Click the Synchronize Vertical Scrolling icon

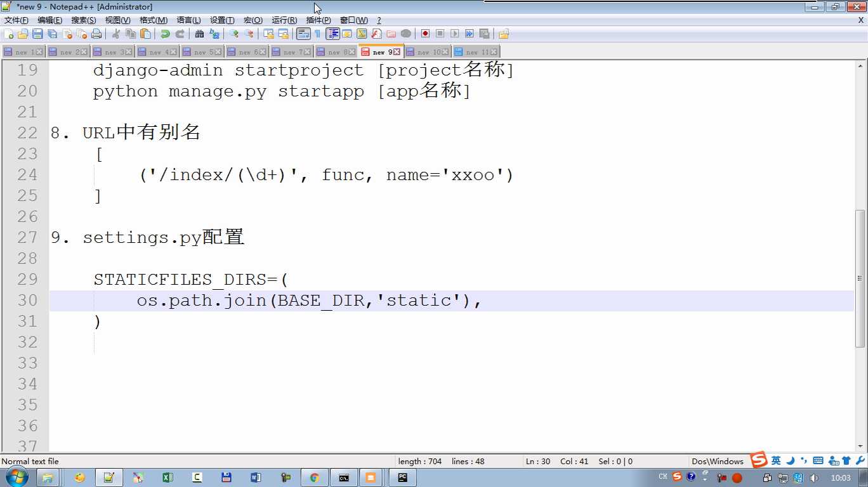[x=268, y=34]
